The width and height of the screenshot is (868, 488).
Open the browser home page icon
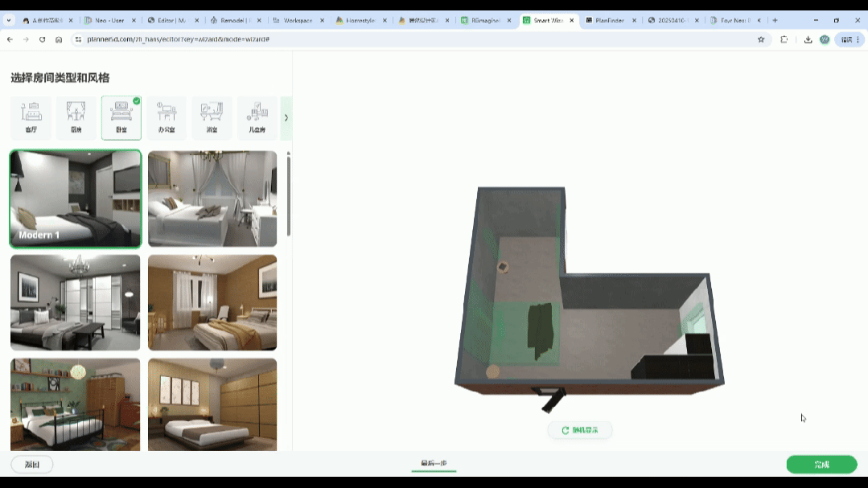coord(59,39)
